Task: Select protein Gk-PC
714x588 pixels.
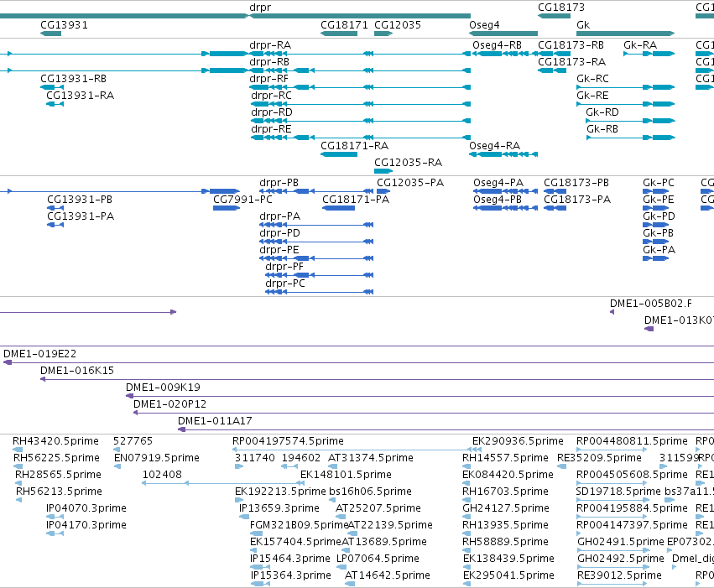Action: [x=659, y=183]
